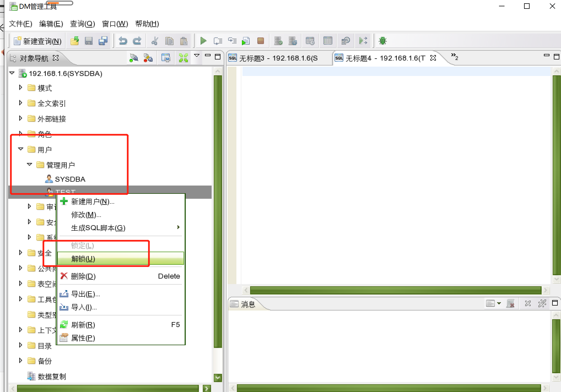561x392 pixels.
Task: Click the SQL editor horizontal scrollbar
Action: pyautogui.click(x=395, y=290)
